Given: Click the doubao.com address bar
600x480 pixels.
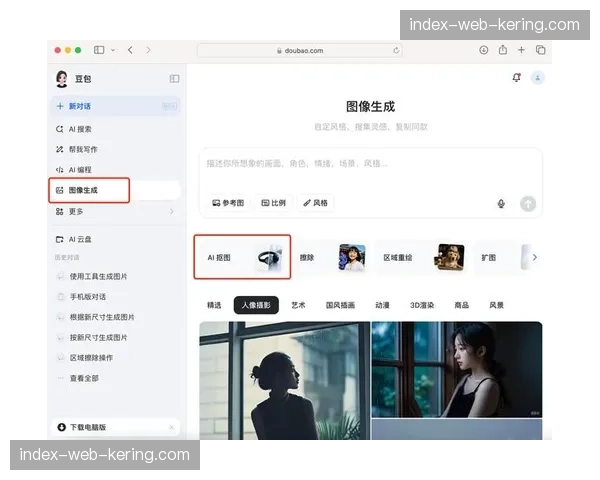Looking at the screenshot, I should [x=300, y=51].
